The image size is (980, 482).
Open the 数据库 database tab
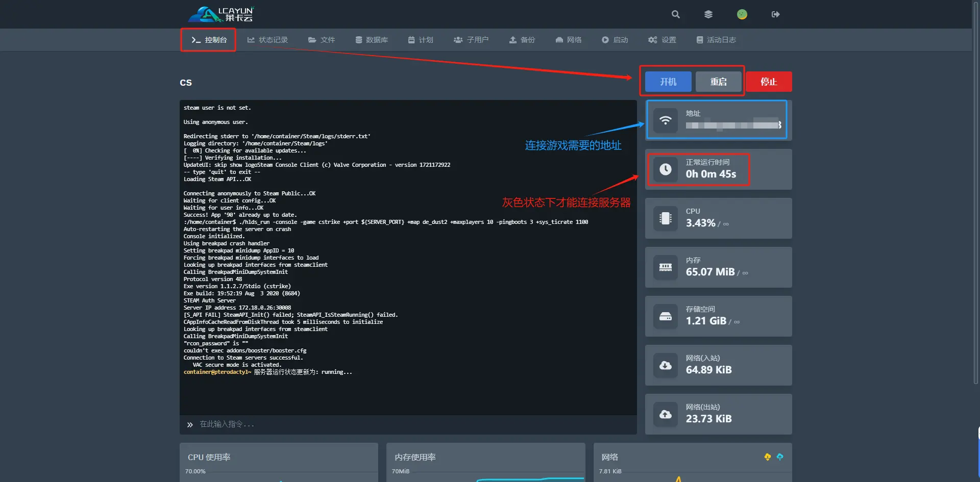[x=372, y=40]
